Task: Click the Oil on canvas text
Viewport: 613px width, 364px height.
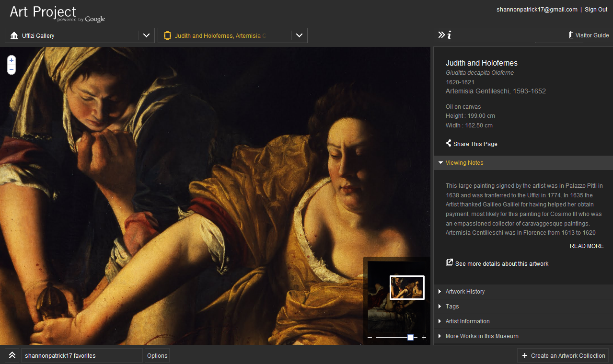Action: (x=463, y=107)
